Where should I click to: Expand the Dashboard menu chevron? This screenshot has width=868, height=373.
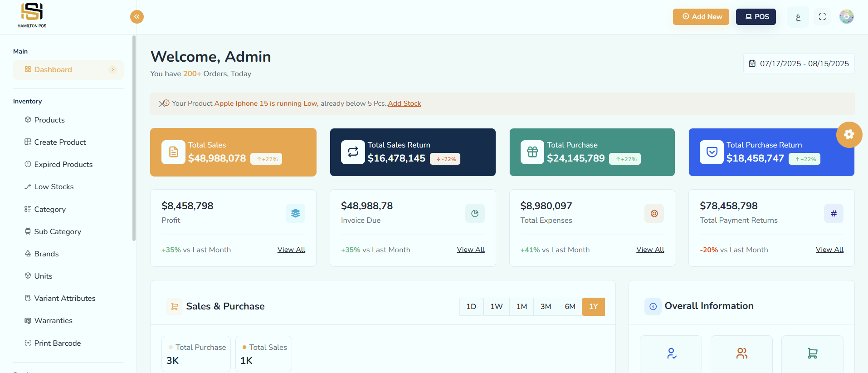tap(113, 69)
